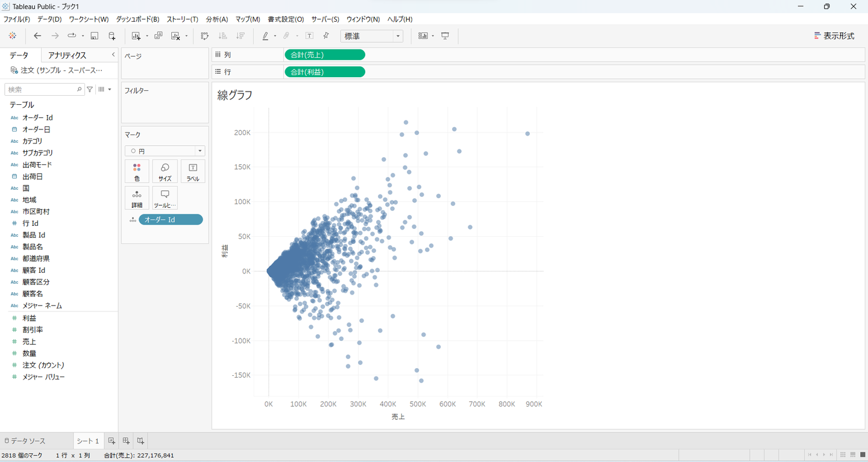
Task: Open the Color (色) marks card
Action: coord(137,171)
